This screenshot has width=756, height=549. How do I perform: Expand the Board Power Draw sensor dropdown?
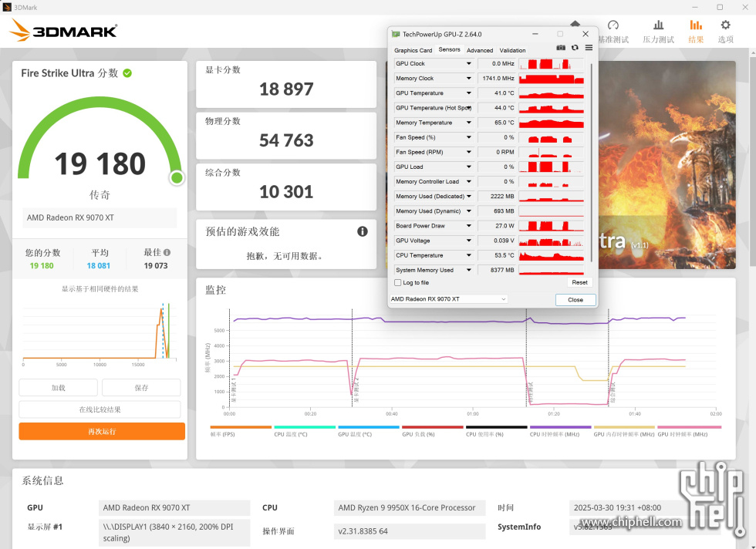point(469,226)
